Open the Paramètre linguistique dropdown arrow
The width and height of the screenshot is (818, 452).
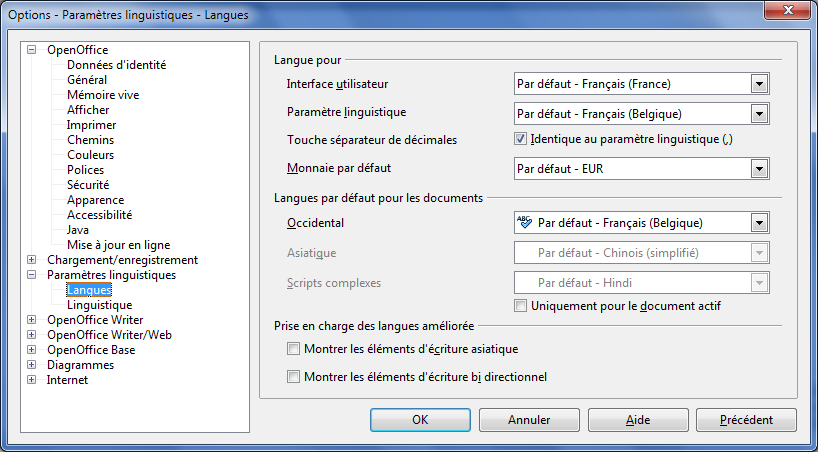[759, 114]
